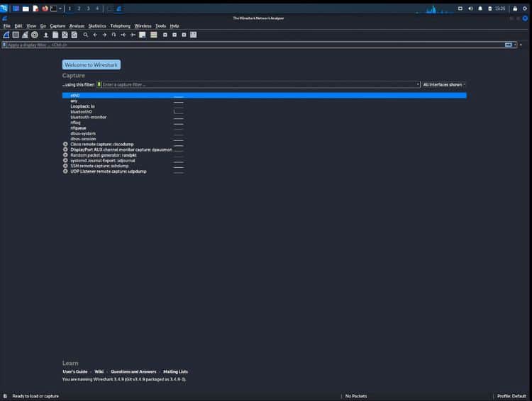Open the capture filter history dropdown

click(x=419, y=84)
